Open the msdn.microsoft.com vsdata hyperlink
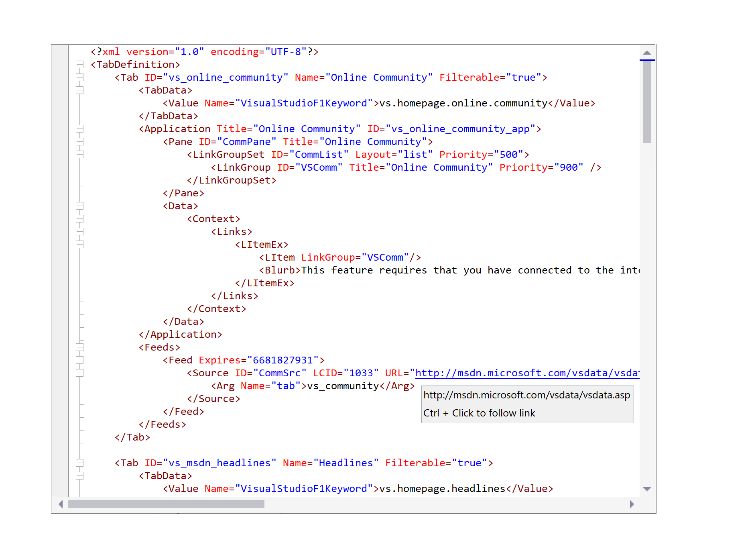756x553 pixels. pos(522,373)
